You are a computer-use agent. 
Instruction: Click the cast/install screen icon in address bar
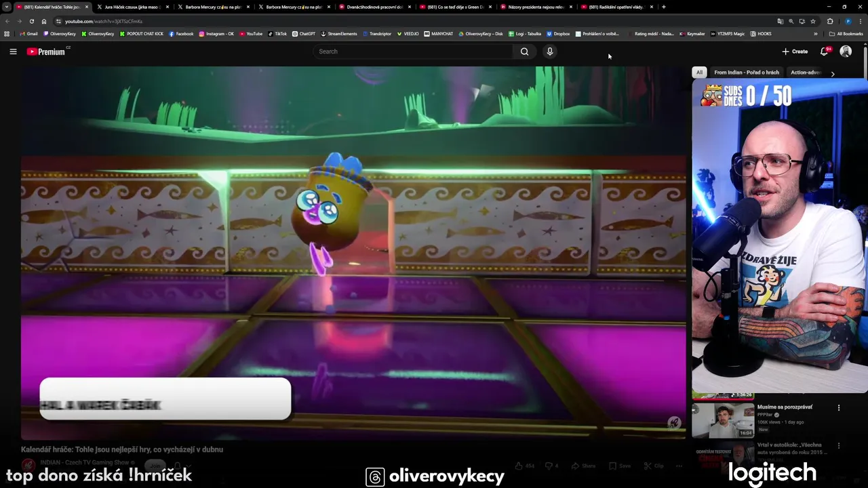[802, 21]
